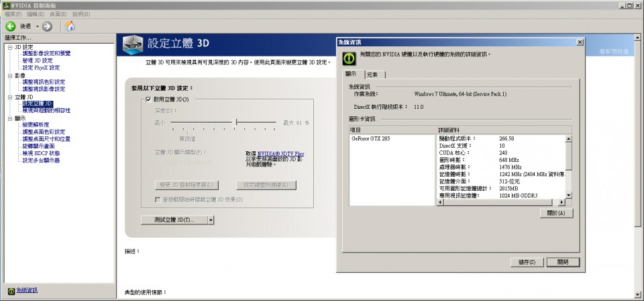644x301 pixels.
Task: Open the 桌面 menu
Action: point(58,14)
